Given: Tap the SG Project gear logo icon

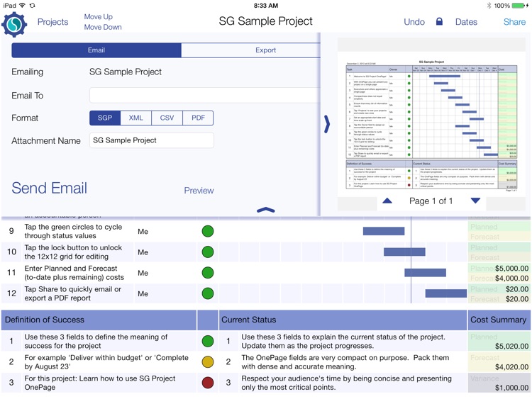Looking at the screenshot, I should click(x=14, y=24).
